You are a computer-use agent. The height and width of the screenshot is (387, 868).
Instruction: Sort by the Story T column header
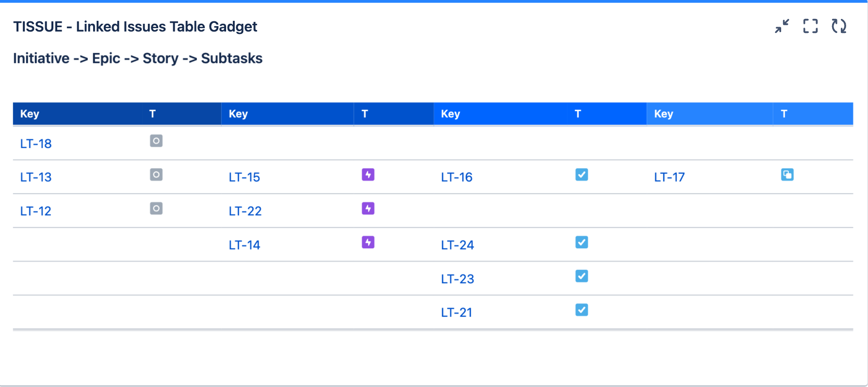click(578, 114)
